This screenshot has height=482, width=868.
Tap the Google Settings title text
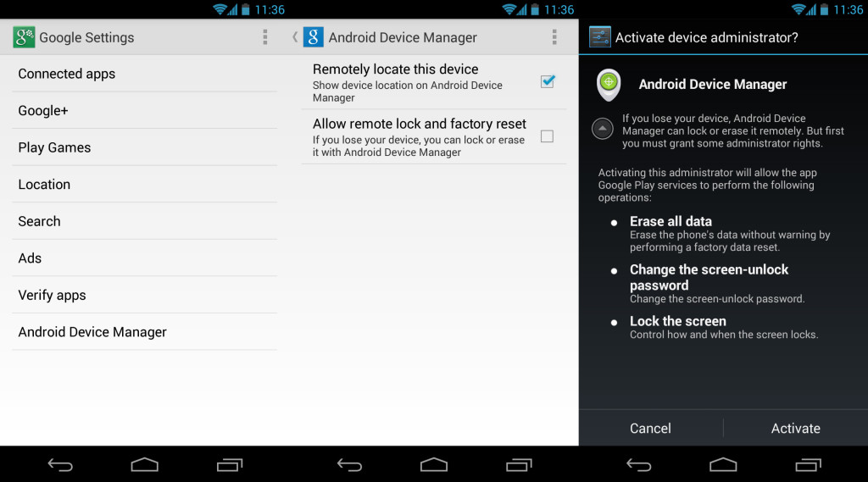86,37
